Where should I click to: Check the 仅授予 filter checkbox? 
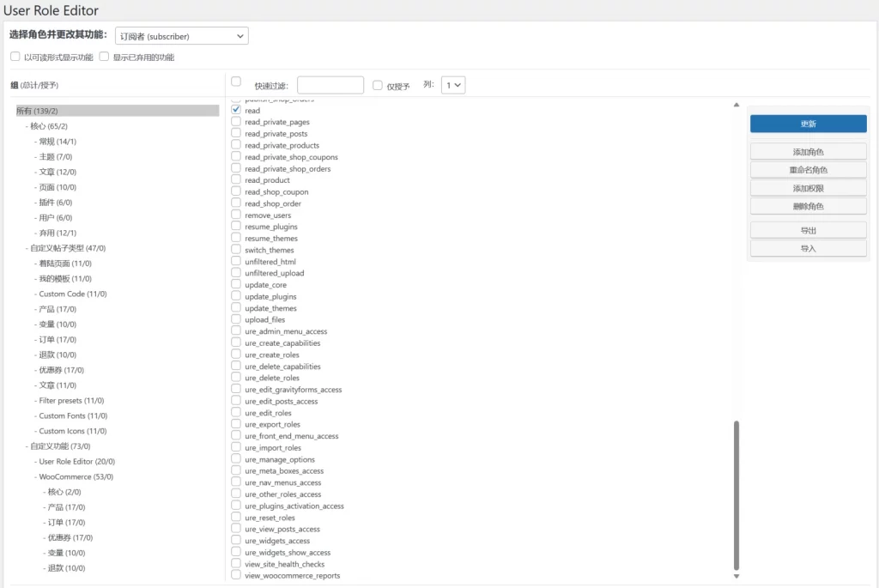coord(378,85)
